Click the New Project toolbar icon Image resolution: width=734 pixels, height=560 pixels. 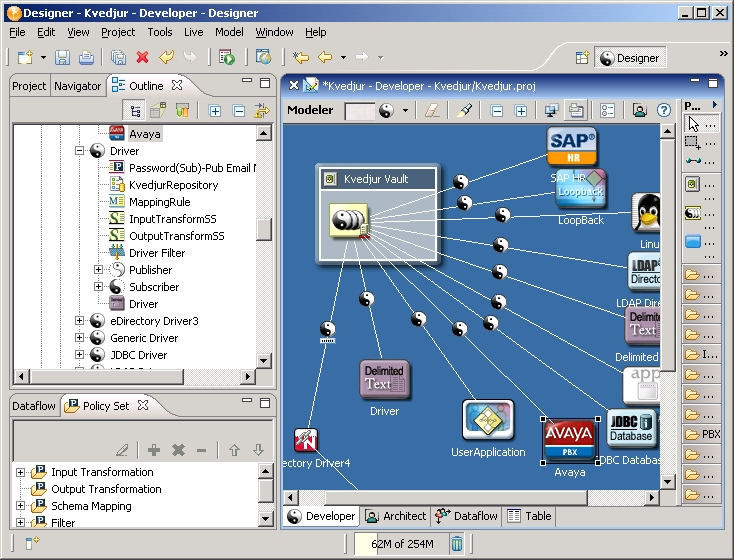point(25,58)
